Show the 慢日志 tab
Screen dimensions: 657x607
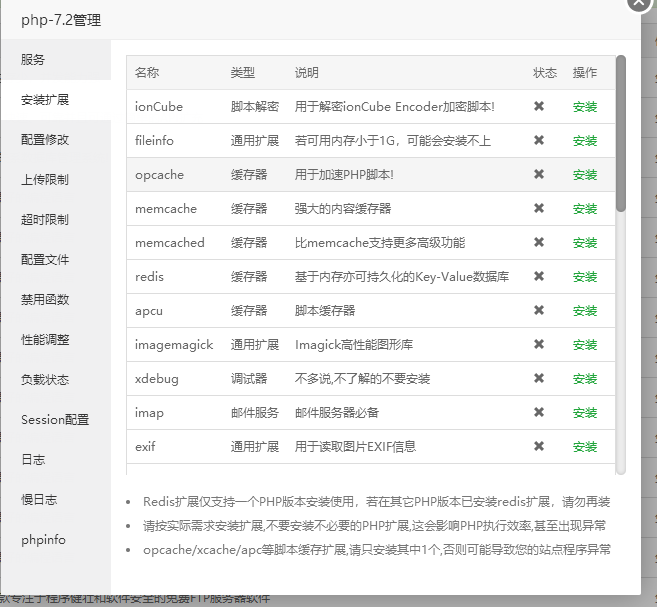(x=56, y=500)
